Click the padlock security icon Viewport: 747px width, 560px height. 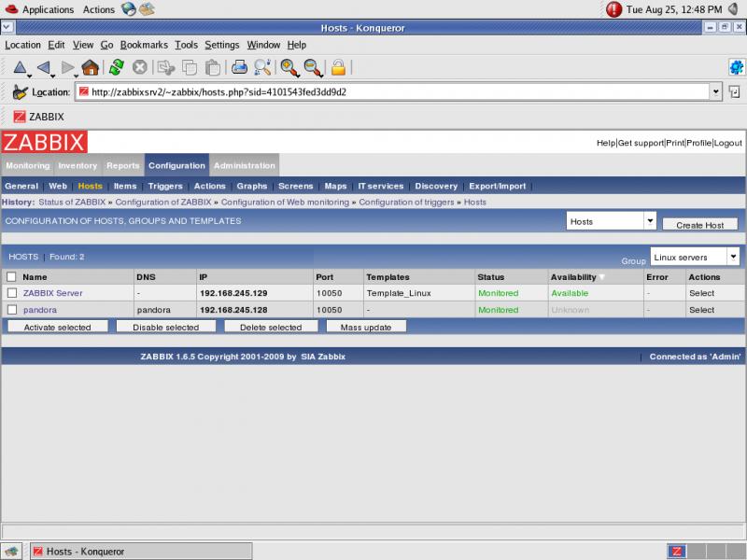(338, 67)
